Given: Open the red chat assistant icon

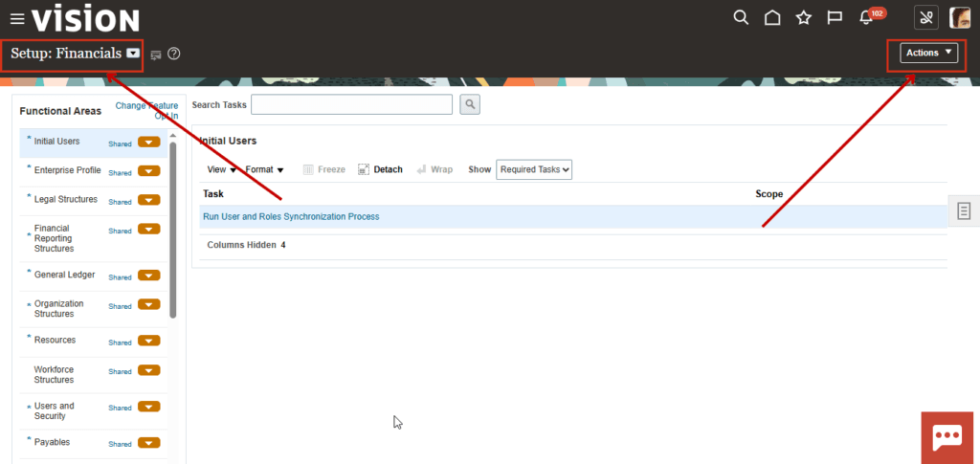Looking at the screenshot, I should (947, 438).
